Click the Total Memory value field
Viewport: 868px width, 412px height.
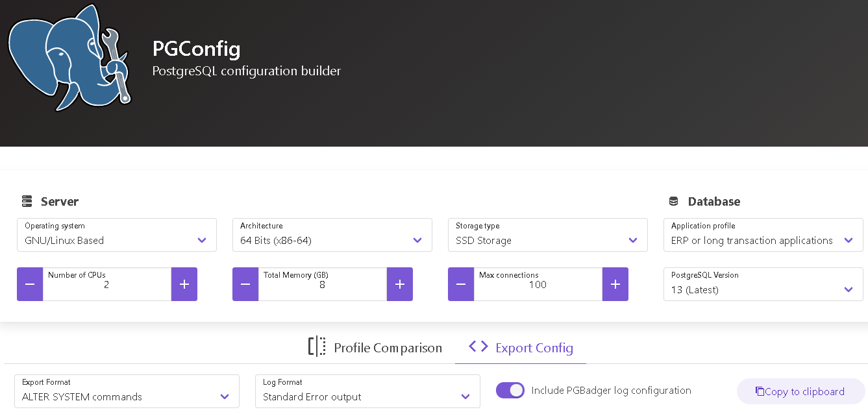tap(322, 285)
